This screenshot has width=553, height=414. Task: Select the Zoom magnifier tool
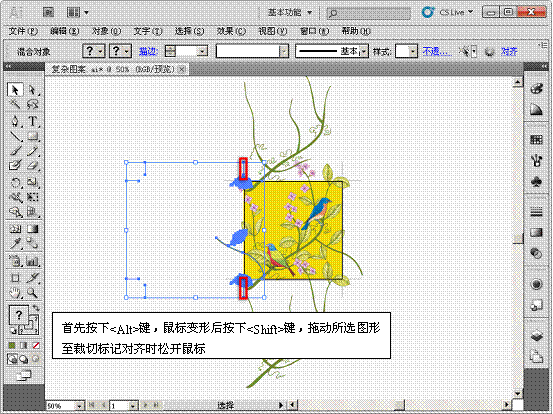tap(32, 293)
